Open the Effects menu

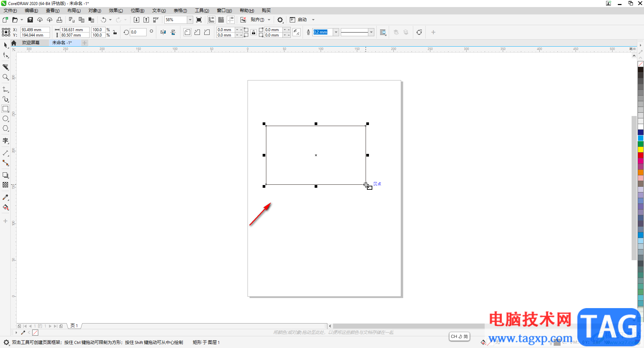pyautogui.click(x=116, y=11)
